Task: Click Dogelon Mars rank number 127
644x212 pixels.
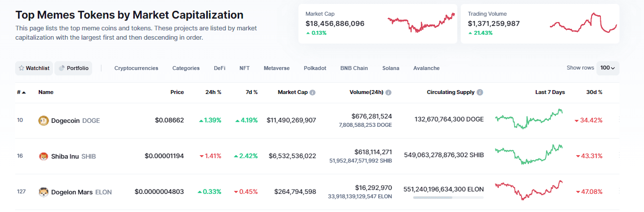Action: (21, 191)
